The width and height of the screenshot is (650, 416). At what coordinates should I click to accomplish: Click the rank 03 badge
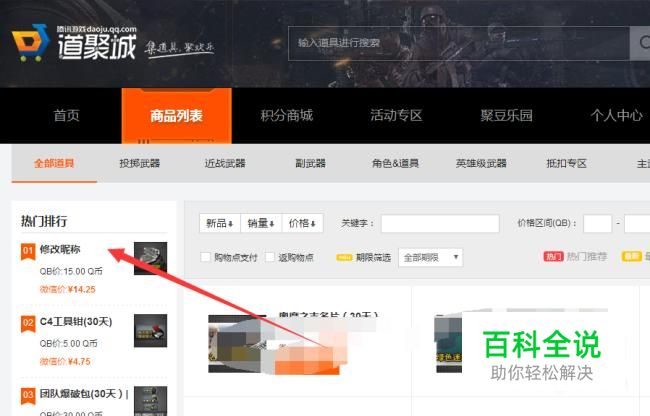point(28,395)
